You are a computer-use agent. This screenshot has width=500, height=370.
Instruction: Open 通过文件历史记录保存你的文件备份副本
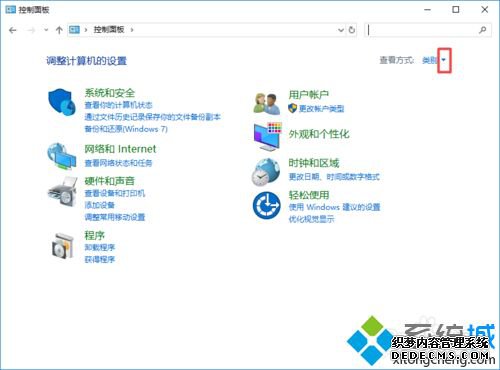point(152,117)
